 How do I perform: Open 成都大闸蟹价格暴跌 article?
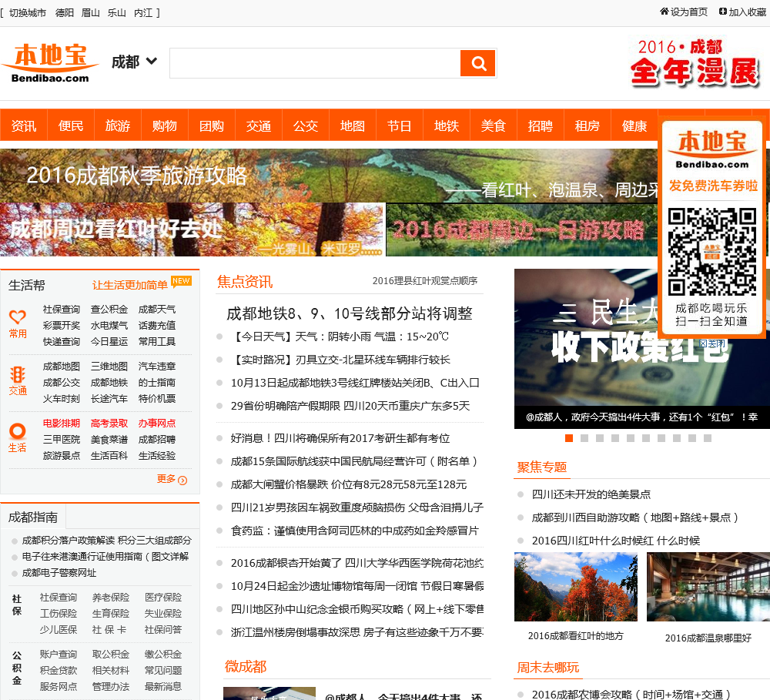pyautogui.click(x=349, y=484)
